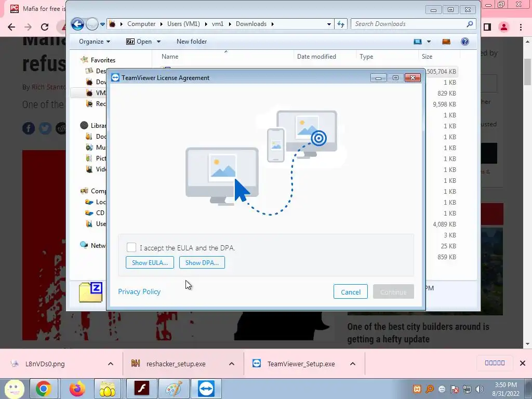Open the volume speaker tray icon

click(x=480, y=389)
